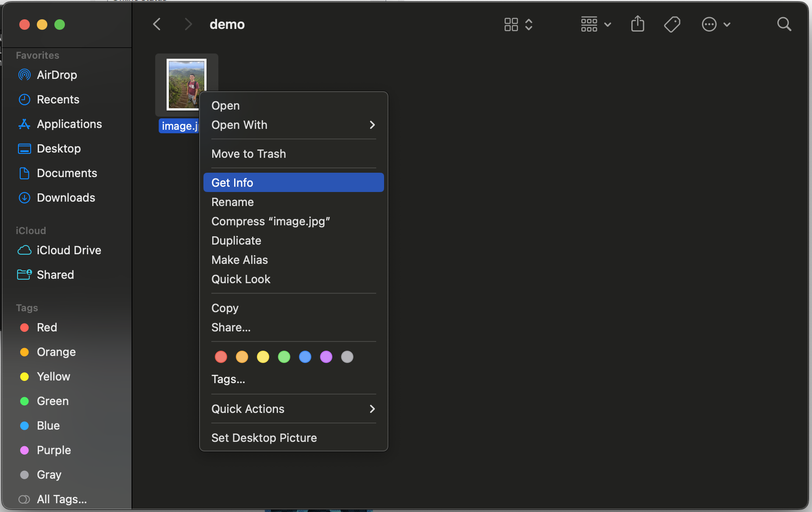Click the Search magnifier icon
This screenshot has width=812, height=512.
click(x=784, y=24)
